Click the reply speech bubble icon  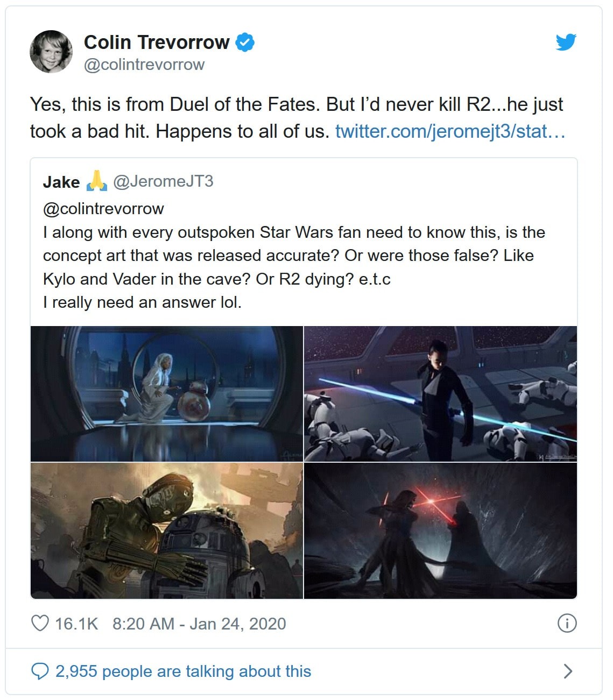pos(40,671)
